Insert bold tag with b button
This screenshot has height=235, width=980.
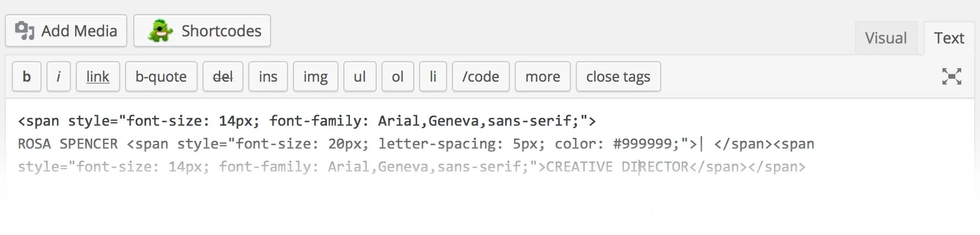click(x=26, y=76)
